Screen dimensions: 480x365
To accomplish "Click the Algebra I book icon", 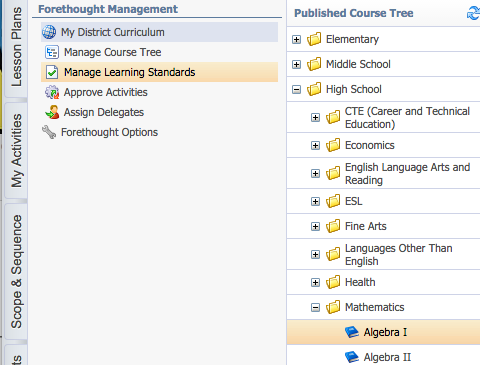I will (x=352, y=332).
